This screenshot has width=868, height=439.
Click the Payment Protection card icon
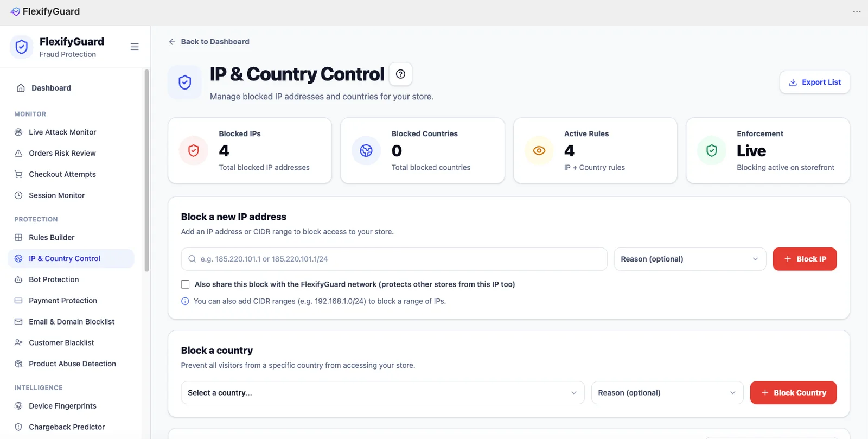pyautogui.click(x=18, y=301)
